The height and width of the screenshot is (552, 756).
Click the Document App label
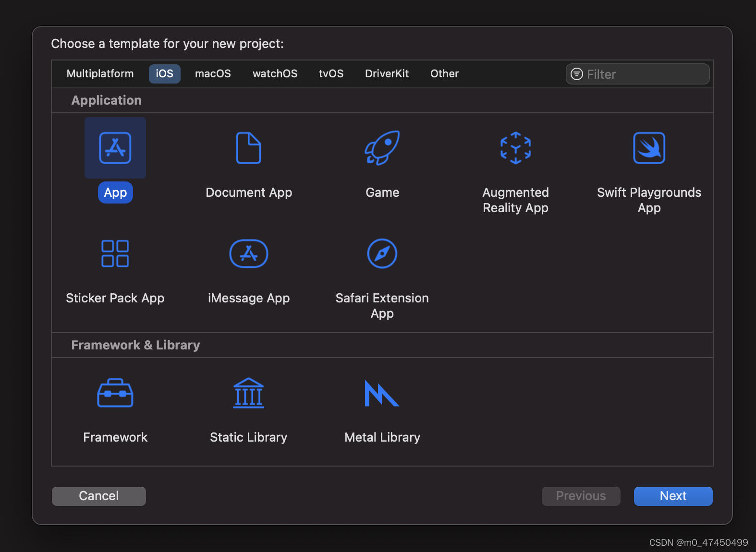click(249, 192)
